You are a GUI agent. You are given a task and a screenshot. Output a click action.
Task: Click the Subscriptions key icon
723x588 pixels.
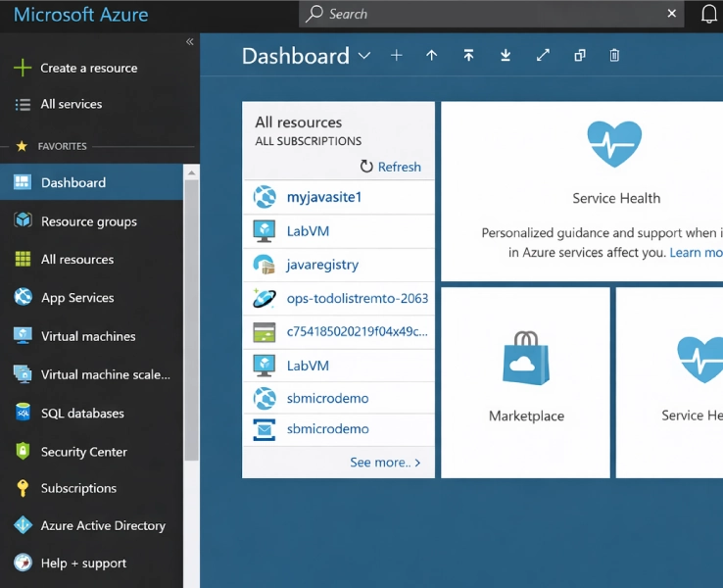[x=23, y=488]
